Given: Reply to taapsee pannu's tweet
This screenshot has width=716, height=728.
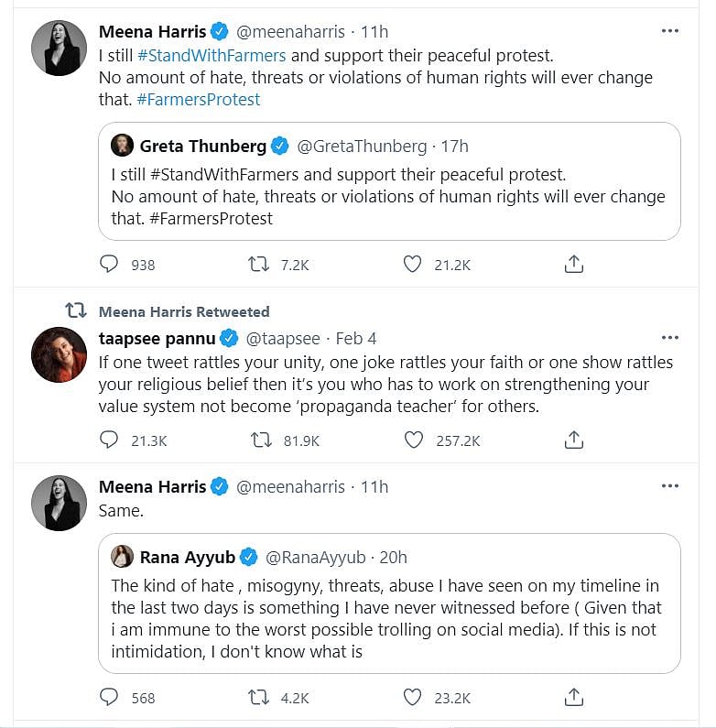Looking at the screenshot, I should pos(109,440).
